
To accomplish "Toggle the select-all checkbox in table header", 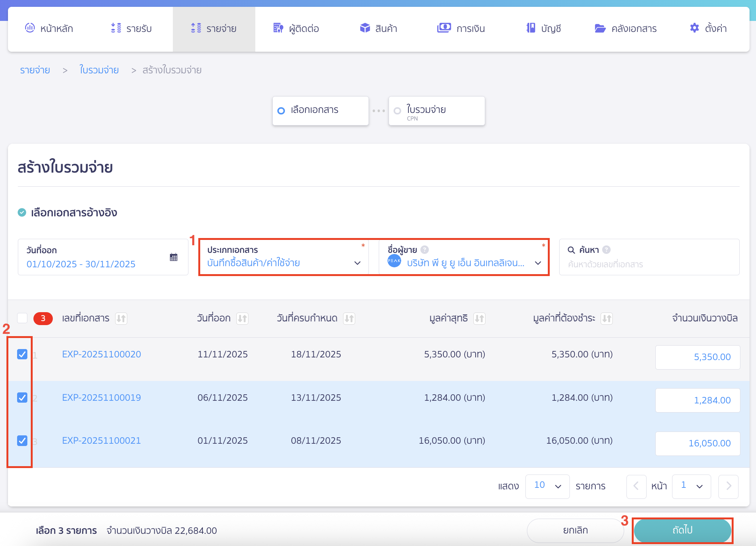I will (x=22, y=318).
